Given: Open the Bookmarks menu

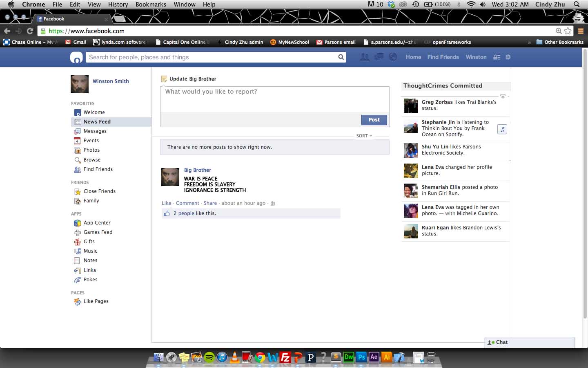Looking at the screenshot, I should (151, 4).
